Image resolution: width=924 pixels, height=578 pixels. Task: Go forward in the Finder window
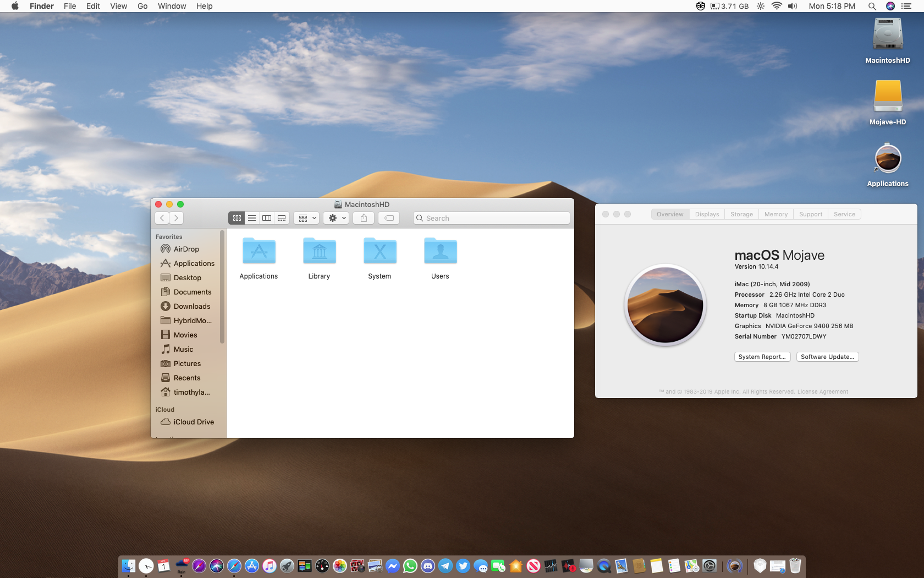point(176,218)
